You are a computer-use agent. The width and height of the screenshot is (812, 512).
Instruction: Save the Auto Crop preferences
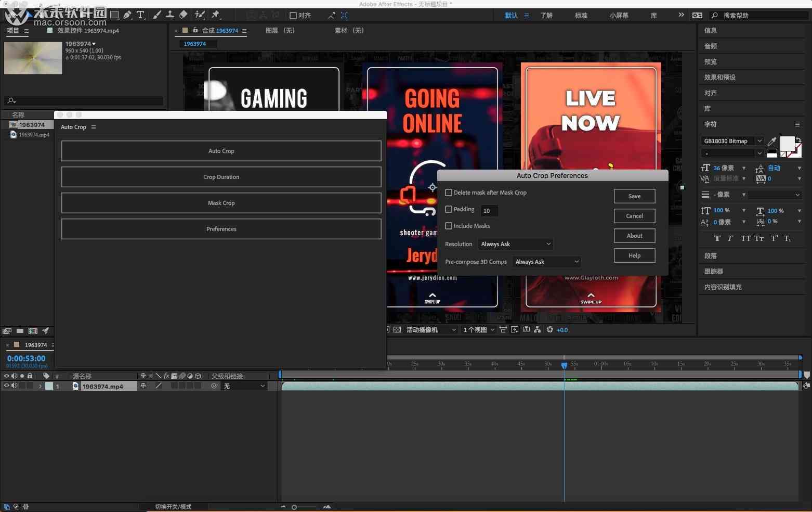(635, 196)
